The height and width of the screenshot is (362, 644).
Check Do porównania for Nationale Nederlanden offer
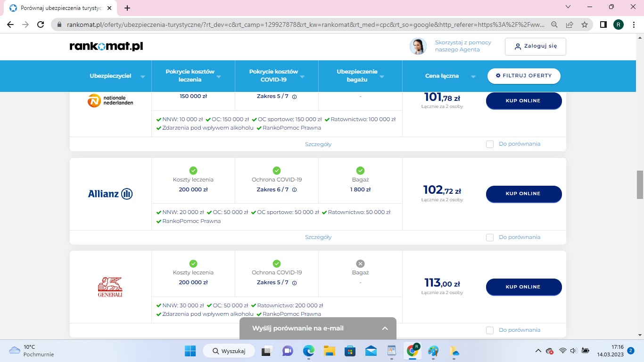coord(490,144)
